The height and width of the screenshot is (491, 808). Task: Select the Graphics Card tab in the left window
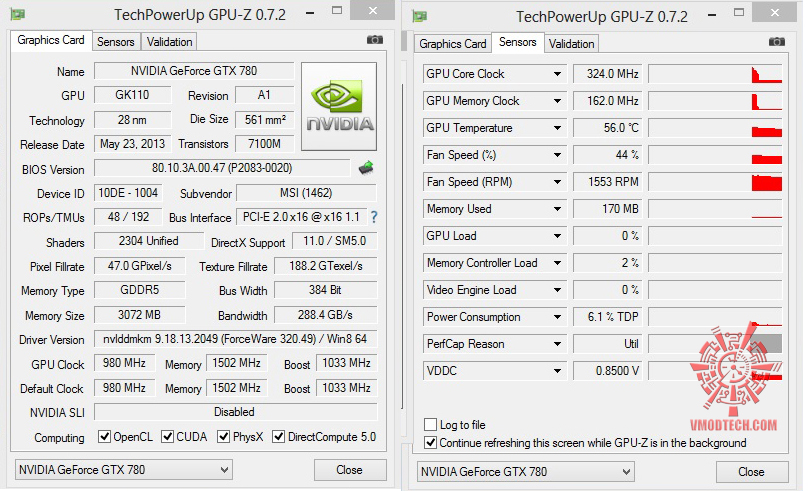[50, 40]
